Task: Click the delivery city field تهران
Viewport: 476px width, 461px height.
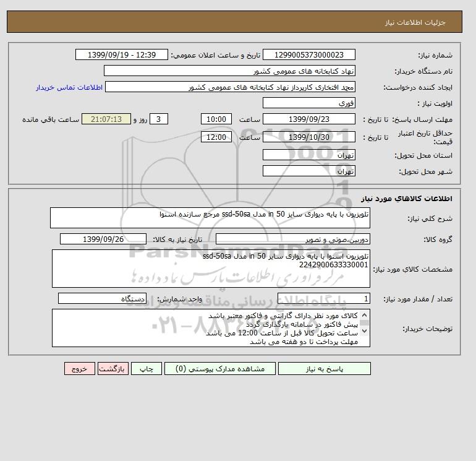Action: [308, 171]
